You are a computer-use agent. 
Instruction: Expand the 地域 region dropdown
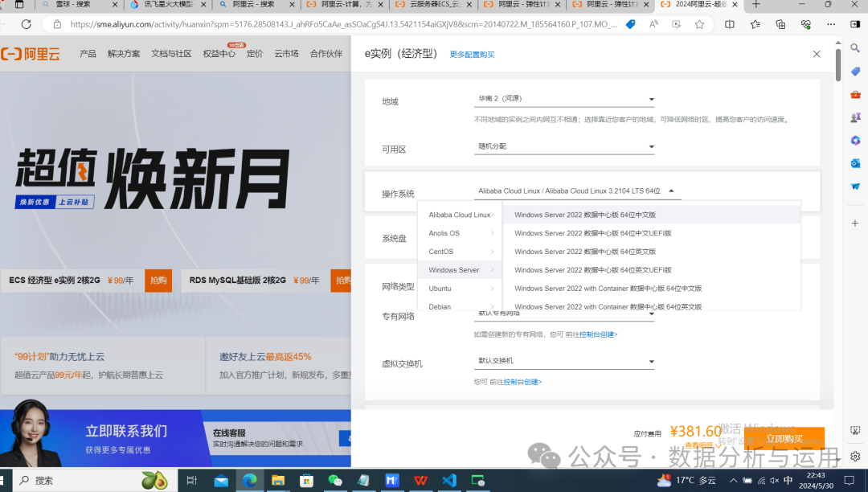[564, 99]
